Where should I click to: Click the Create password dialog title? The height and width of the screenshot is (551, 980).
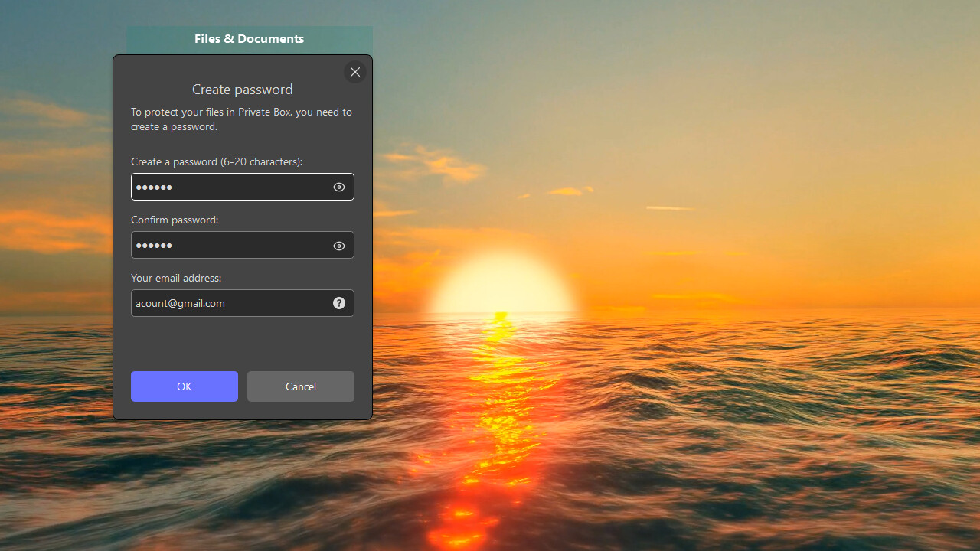pyautogui.click(x=242, y=90)
